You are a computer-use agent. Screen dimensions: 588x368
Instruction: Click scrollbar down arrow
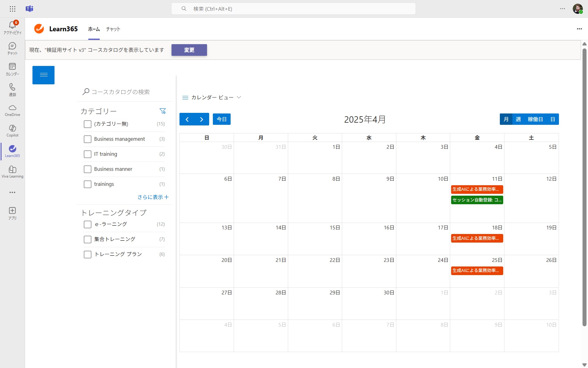click(584, 365)
